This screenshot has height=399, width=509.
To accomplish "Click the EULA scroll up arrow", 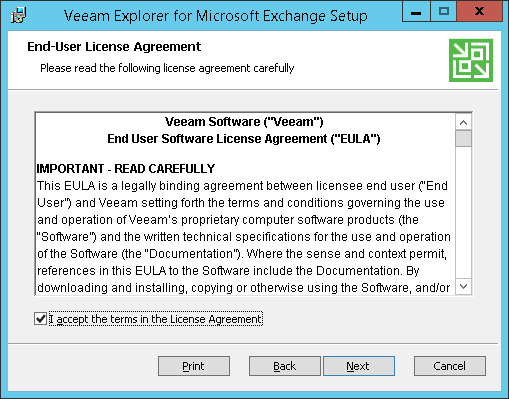I will coord(463,122).
